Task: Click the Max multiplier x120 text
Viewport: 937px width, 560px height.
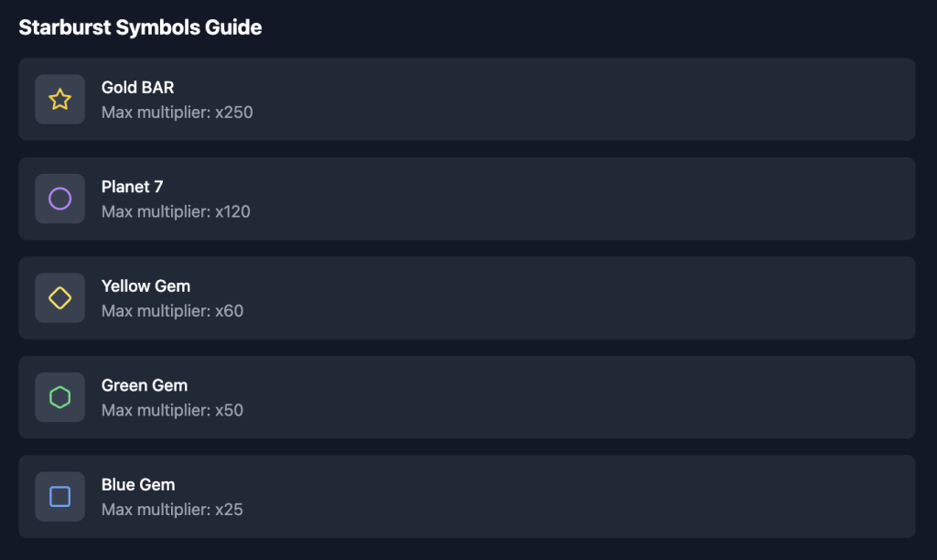Action: [x=176, y=211]
